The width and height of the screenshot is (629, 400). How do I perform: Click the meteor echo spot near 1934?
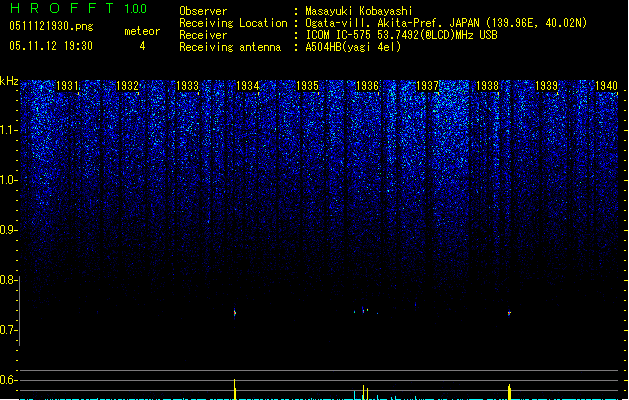point(235,313)
